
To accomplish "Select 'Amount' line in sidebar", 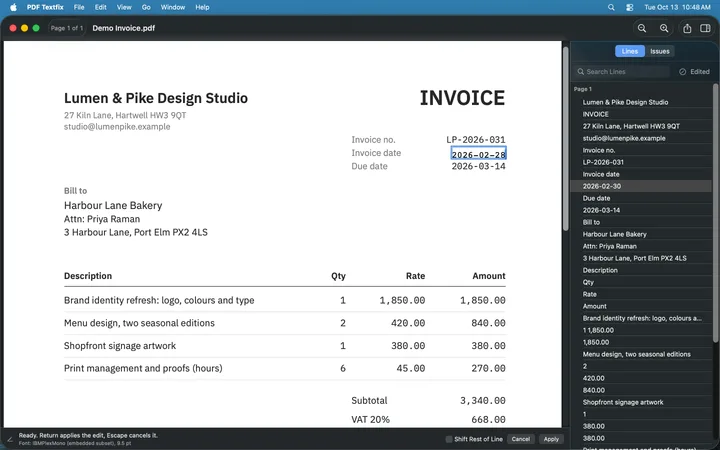I will [641, 306].
